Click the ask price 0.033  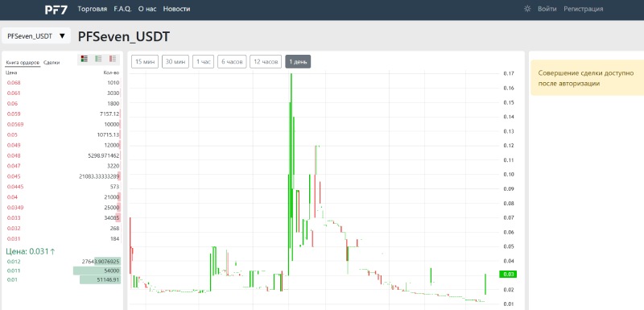14,218
